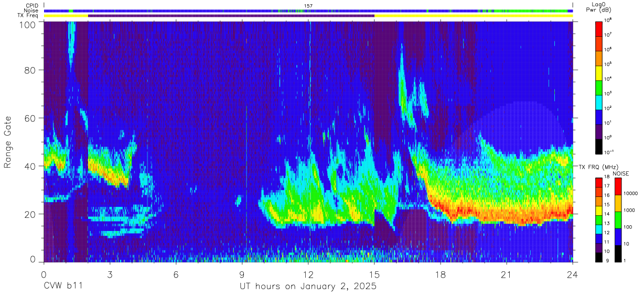
Task: Click x-axis hour tick label 18
Action: (x=441, y=274)
